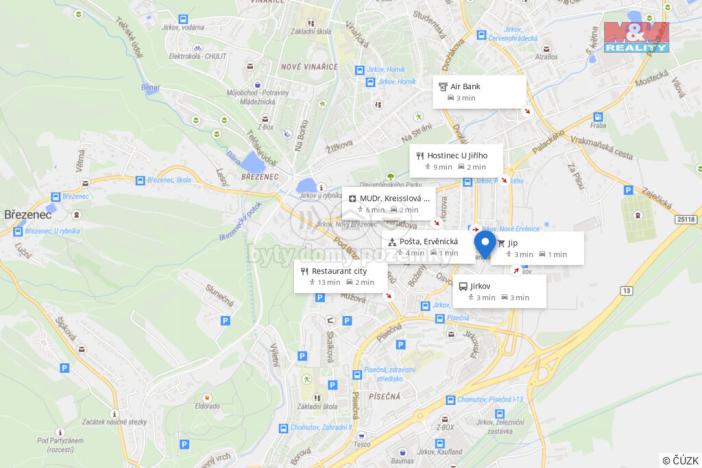
Task: Click the Jip shop card
Action: coord(537,249)
